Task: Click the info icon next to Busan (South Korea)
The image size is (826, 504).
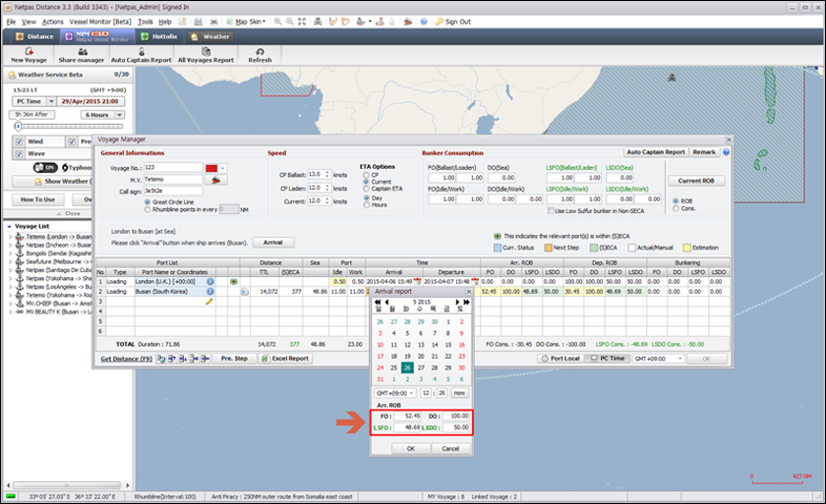Action: [x=210, y=292]
